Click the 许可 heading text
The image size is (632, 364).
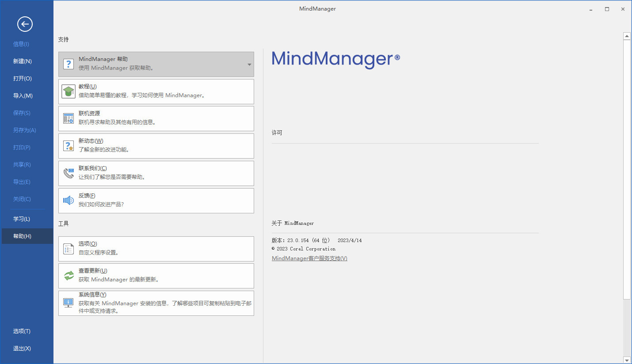[x=277, y=133]
